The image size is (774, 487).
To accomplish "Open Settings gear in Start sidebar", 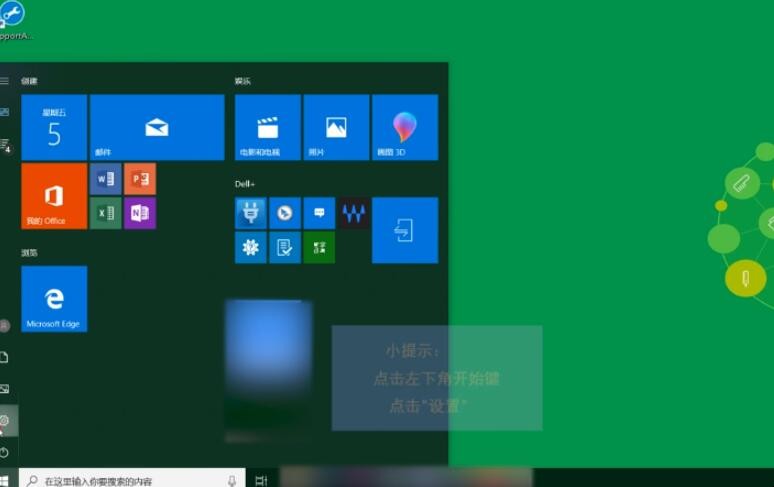I will 5,421.
